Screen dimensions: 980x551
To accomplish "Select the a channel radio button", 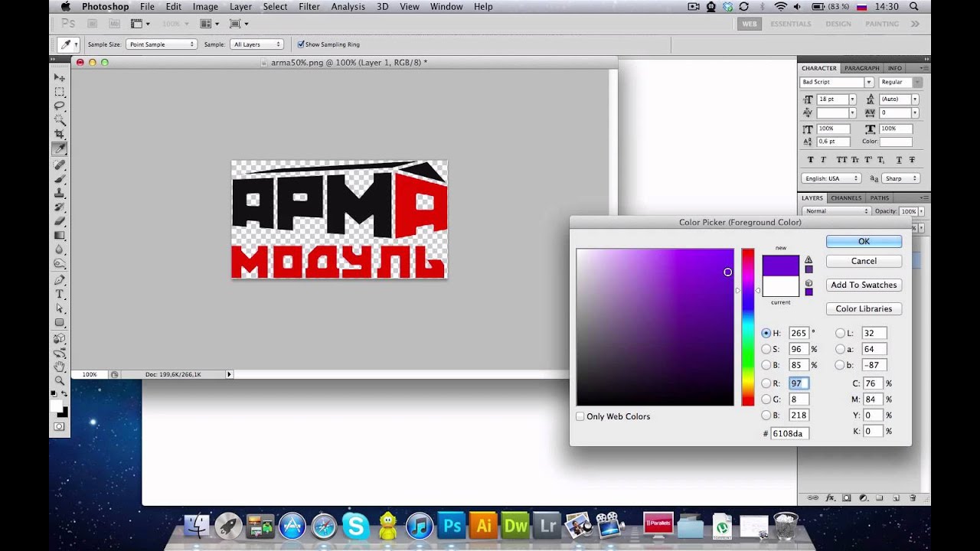I will click(840, 349).
